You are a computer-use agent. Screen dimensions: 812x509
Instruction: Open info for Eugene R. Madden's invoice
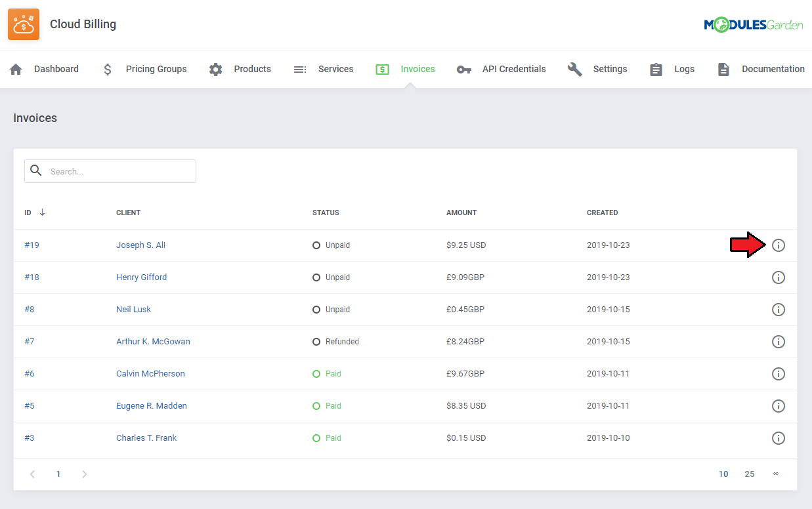click(x=779, y=406)
